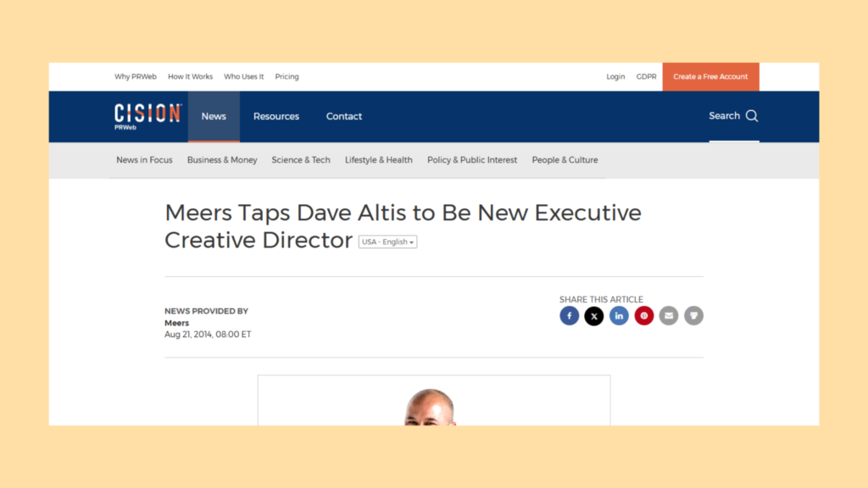Click the print article icon
This screenshot has width=868, height=488.
[693, 316]
